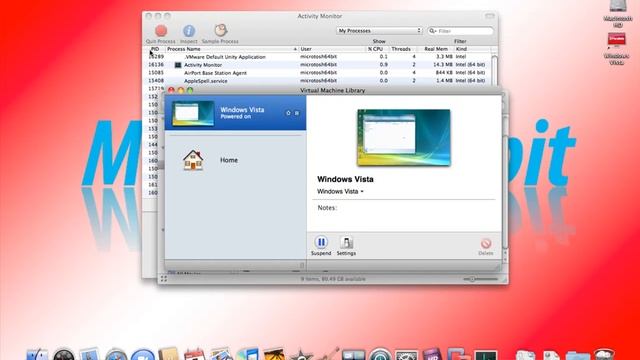The image size is (640, 360).
Task: Click the red Quit Process icon
Action: [x=161, y=31]
